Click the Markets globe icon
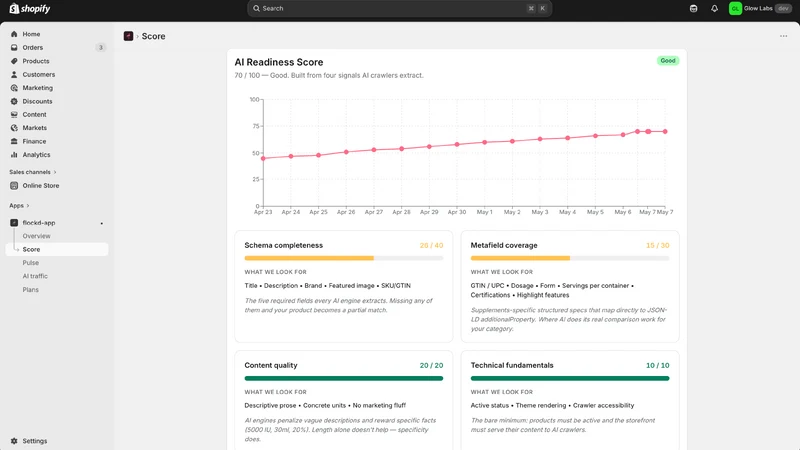Viewport: 800px width, 450px height. (x=14, y=128)
